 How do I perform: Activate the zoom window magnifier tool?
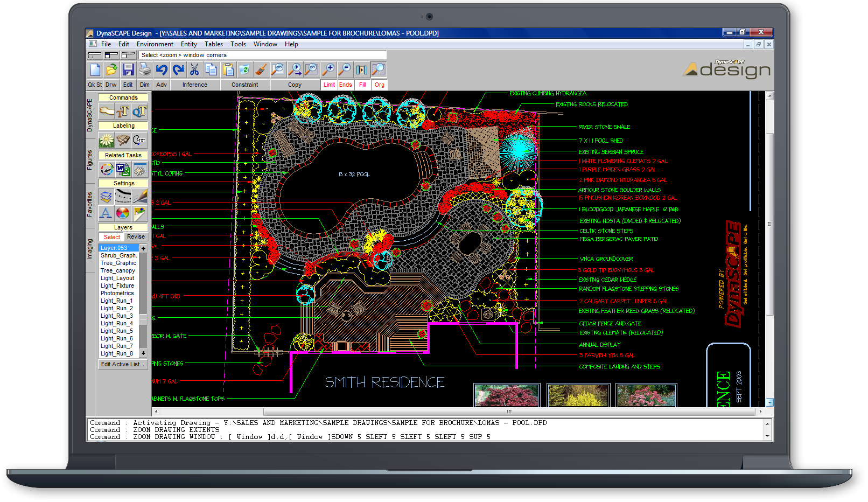pos(379,69)
